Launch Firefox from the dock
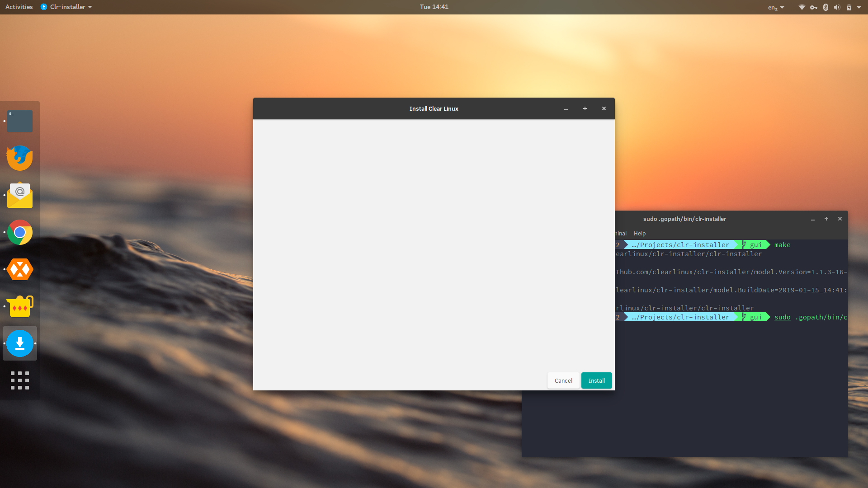The image size is (868, 488). point(20,158)
